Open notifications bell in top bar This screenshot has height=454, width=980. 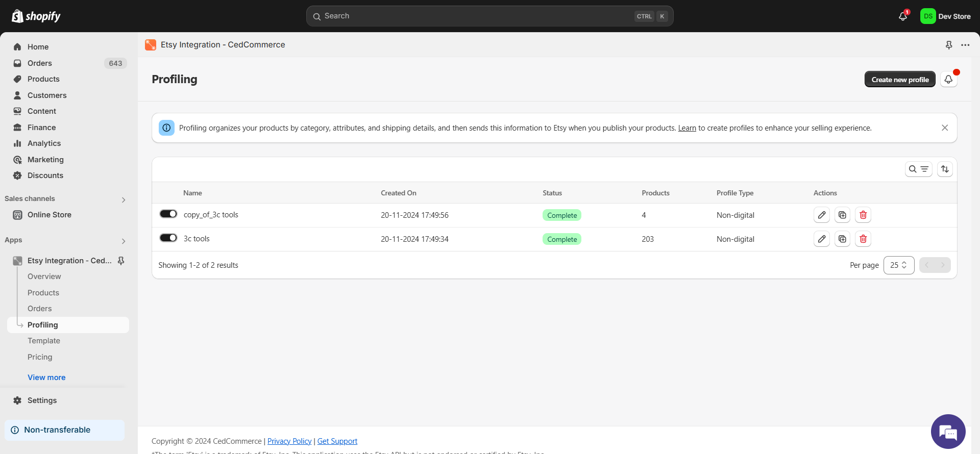[903, 16]
